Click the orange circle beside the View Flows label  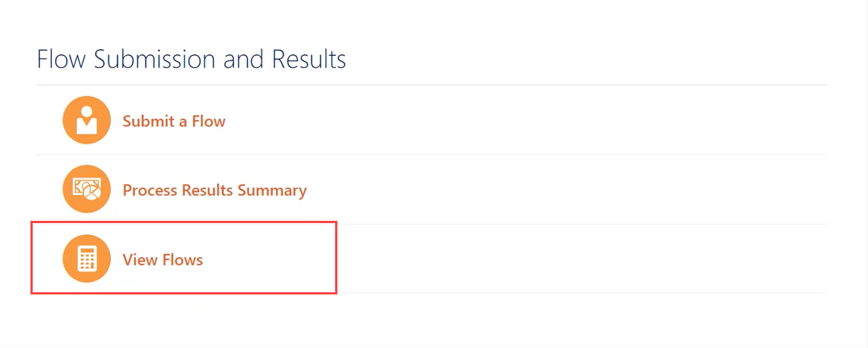click(x=87, y=259)
